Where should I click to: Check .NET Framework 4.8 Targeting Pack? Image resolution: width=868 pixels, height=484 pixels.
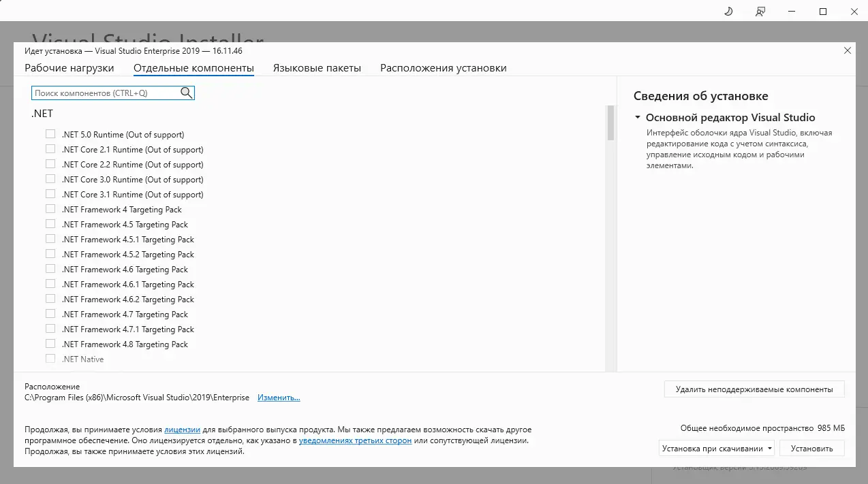point(50,343)
